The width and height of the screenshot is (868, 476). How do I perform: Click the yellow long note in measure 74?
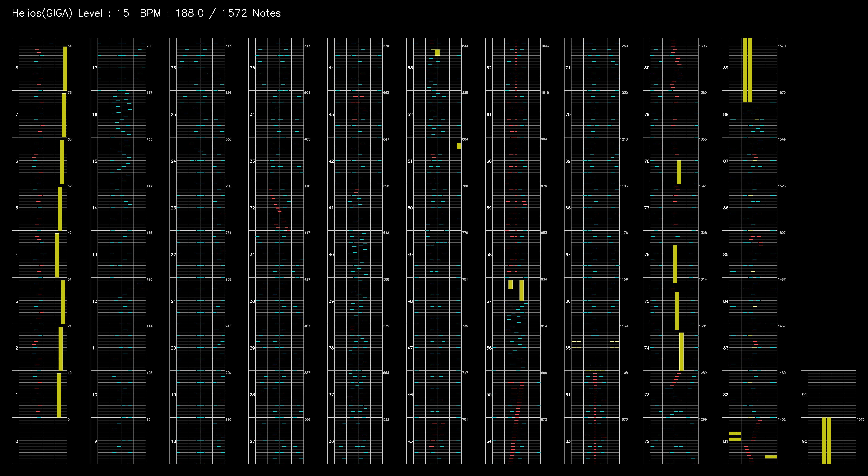pyautogui.click(x=681, y=351)
